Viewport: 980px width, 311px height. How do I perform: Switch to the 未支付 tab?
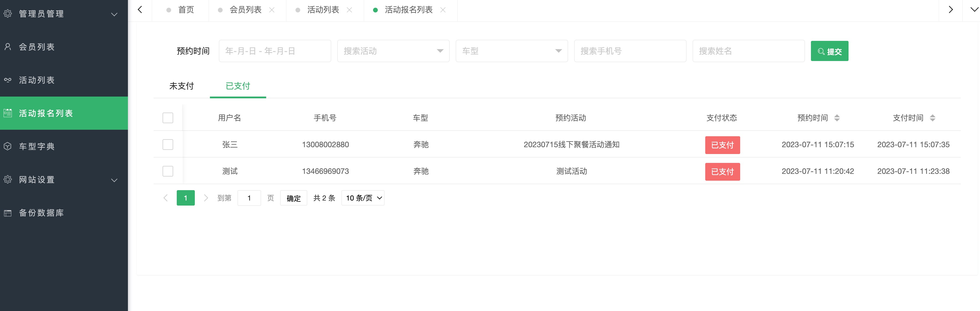pos(181,86)
